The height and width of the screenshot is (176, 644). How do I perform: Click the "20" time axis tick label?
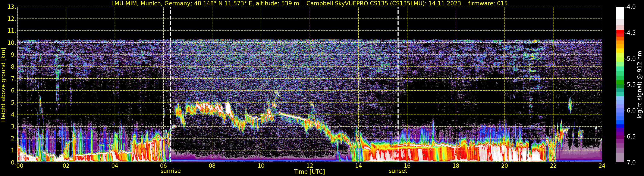[505, 166]
